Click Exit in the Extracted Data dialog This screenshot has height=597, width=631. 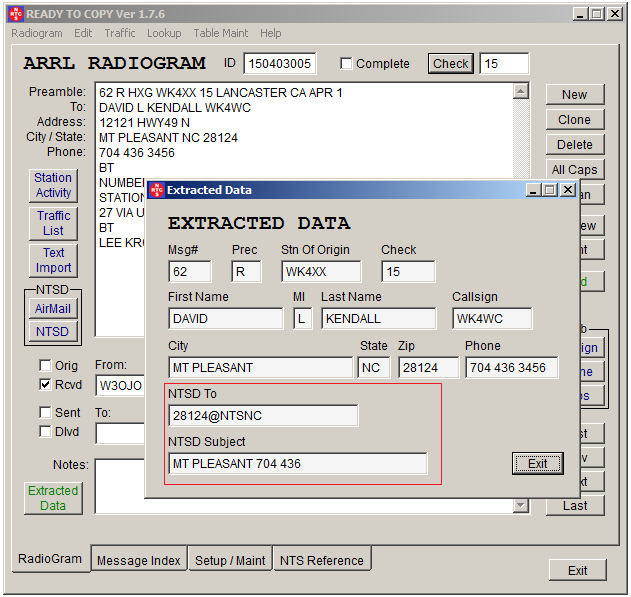(538, 463)
